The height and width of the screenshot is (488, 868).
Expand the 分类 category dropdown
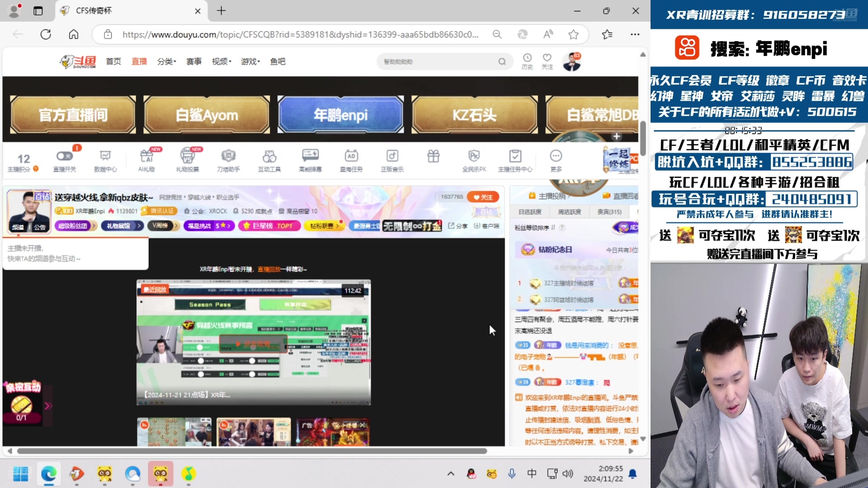coord(166,61)
